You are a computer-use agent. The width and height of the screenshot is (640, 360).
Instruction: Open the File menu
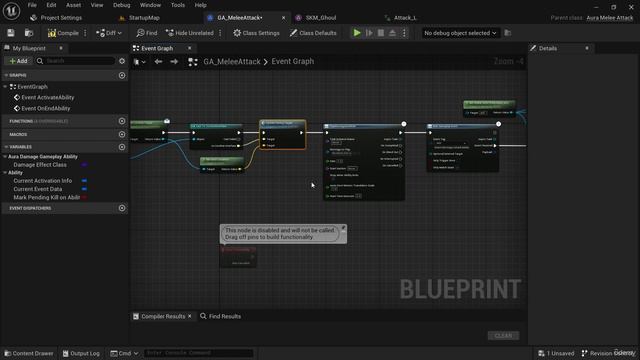pos(32,5)
